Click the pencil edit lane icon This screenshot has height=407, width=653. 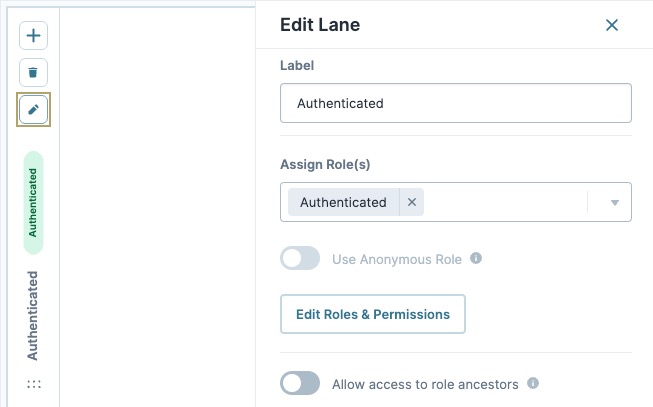click(33, 110)
